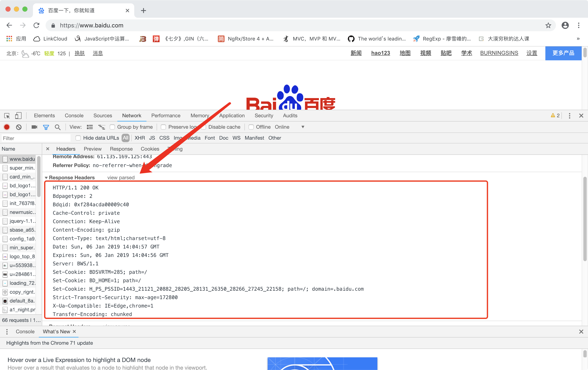Open the Security panel tab
Viewport: 588px width, 370px height.
264,115
